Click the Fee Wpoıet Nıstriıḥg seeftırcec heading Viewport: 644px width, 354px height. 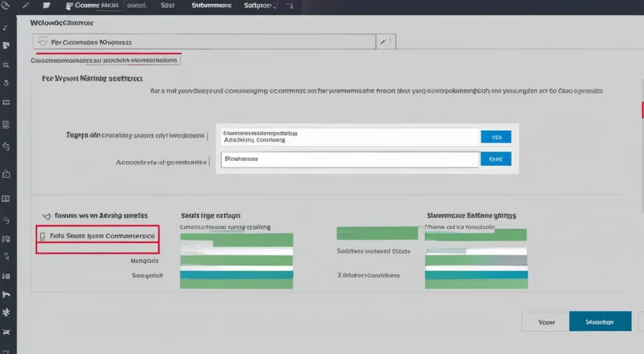92,79
